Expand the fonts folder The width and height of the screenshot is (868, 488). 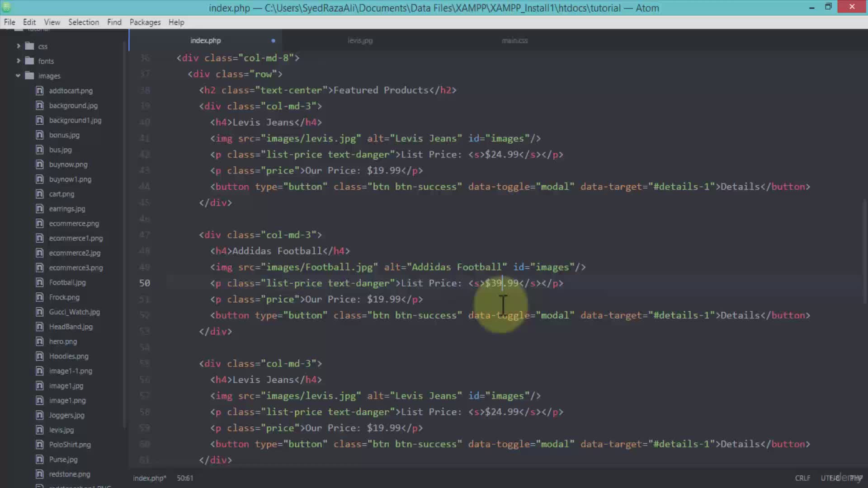pyautogui.click(x=18, y=61)
